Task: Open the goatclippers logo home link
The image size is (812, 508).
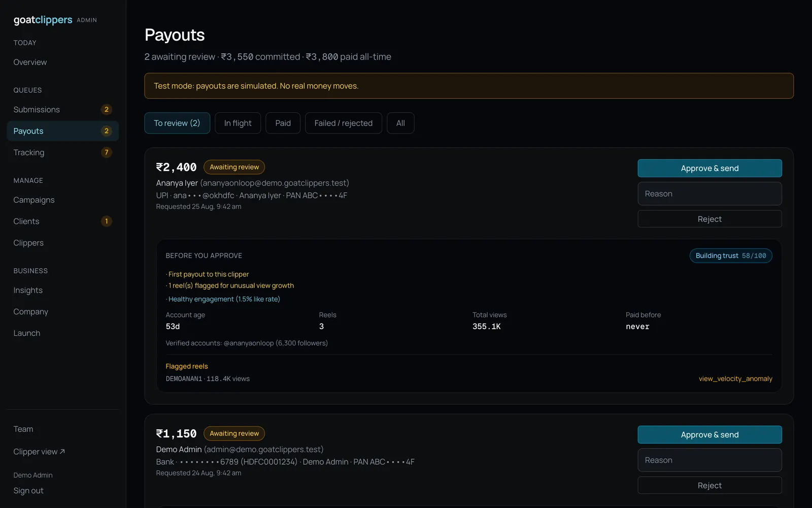Action: [43, 20]
